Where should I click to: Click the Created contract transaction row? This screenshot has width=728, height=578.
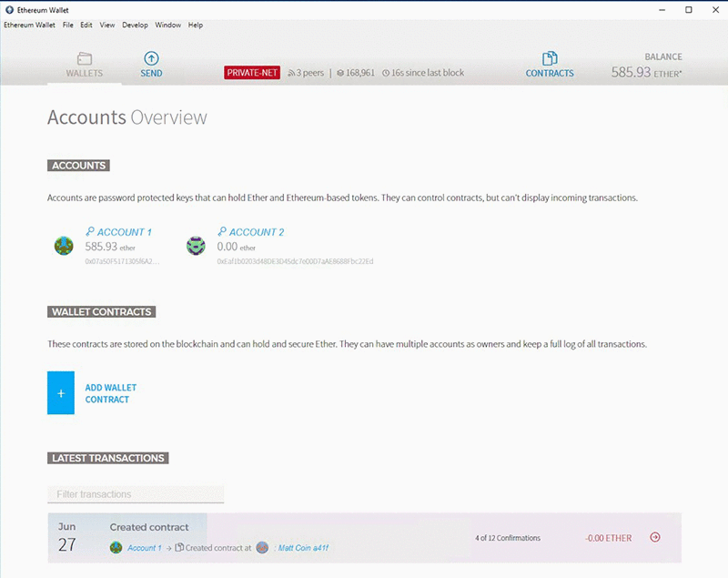point(365,538)
